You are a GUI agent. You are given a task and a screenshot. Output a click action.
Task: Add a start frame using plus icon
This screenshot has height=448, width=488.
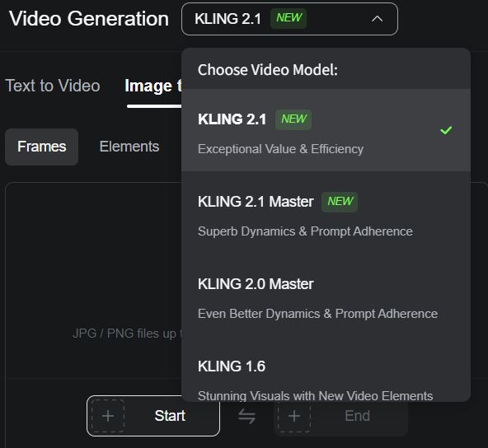(x=108, y=416)
